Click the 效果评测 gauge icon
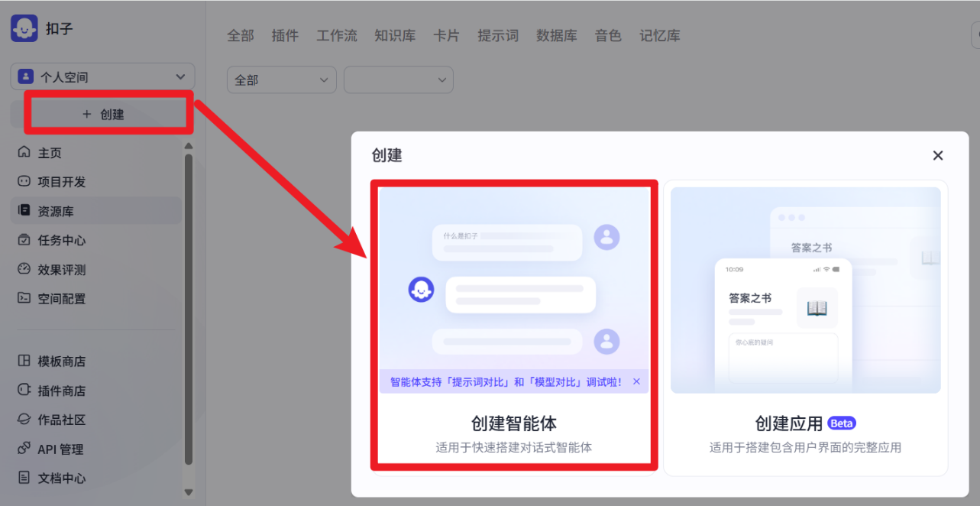The image size is (980, 506). click(24, 269)
